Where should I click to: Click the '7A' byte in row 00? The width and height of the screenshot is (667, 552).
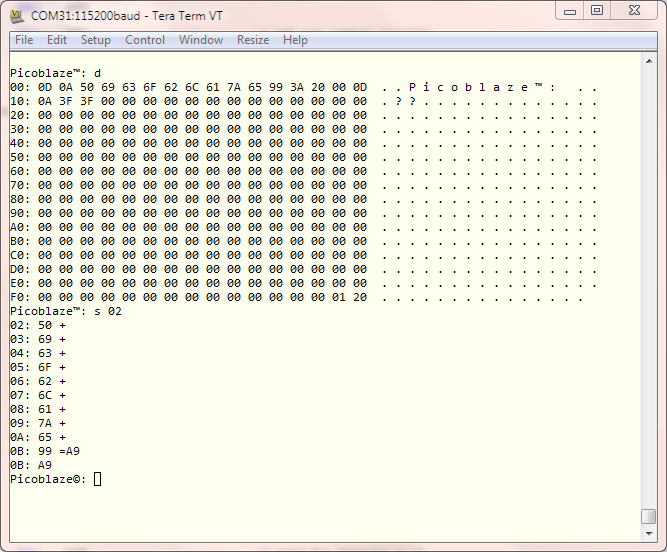coord(234,87)
